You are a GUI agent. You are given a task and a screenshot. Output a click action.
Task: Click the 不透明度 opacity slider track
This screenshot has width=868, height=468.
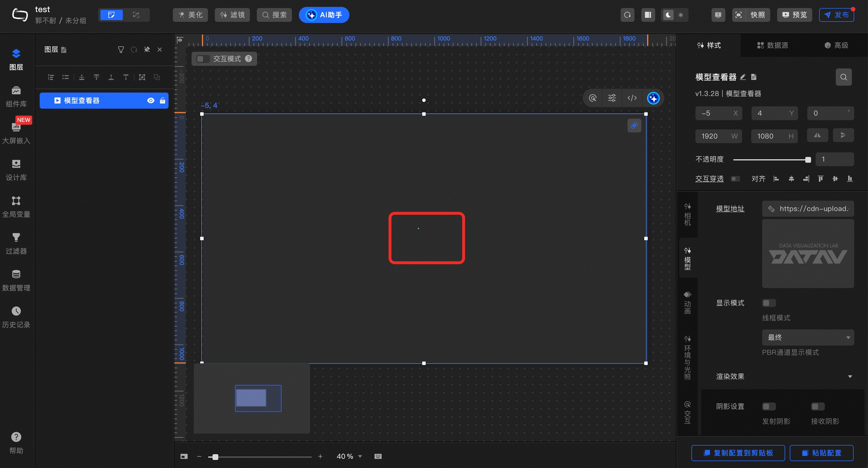768,160
